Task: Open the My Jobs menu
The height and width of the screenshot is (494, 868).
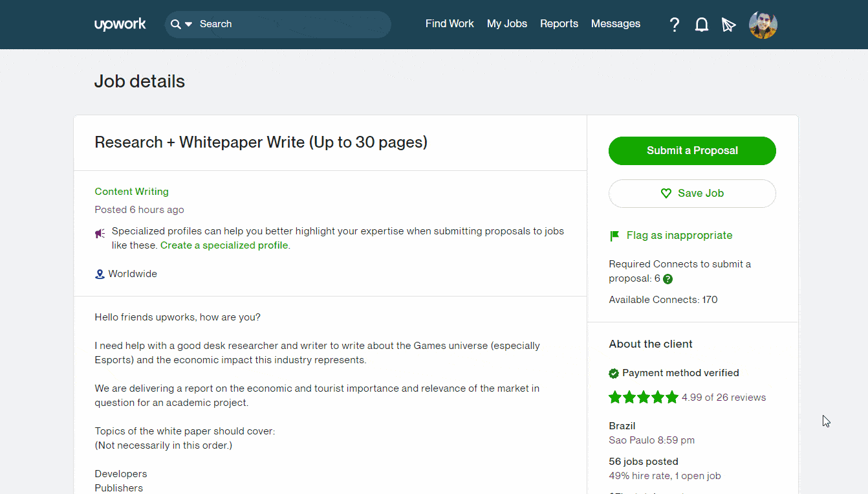Action: (x=507, y=24)
